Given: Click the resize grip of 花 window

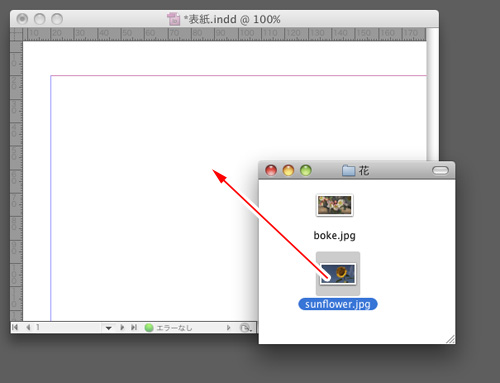Looking at the screenshot, I should (450, 339).
